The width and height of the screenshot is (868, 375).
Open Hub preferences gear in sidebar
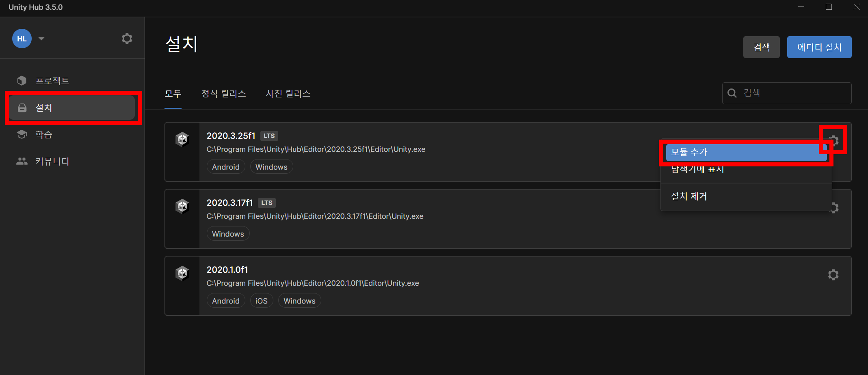point(127,39)
